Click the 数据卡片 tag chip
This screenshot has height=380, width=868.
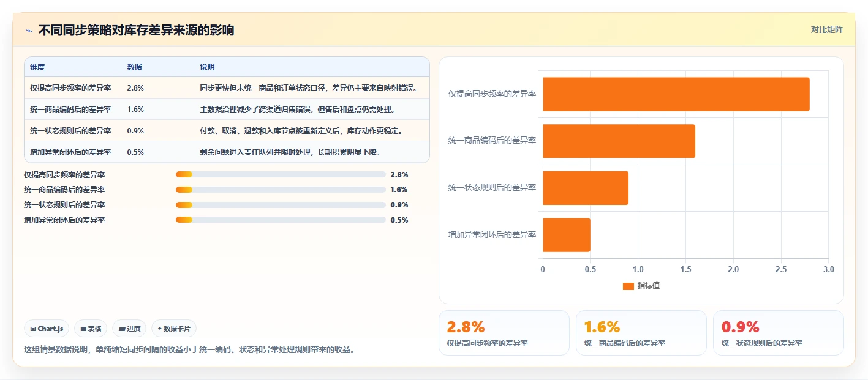(174, 329)
